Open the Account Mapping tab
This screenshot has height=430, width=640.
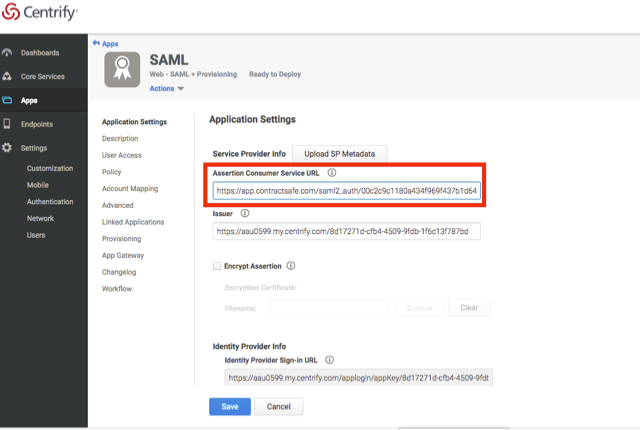(x=130, y=188)
